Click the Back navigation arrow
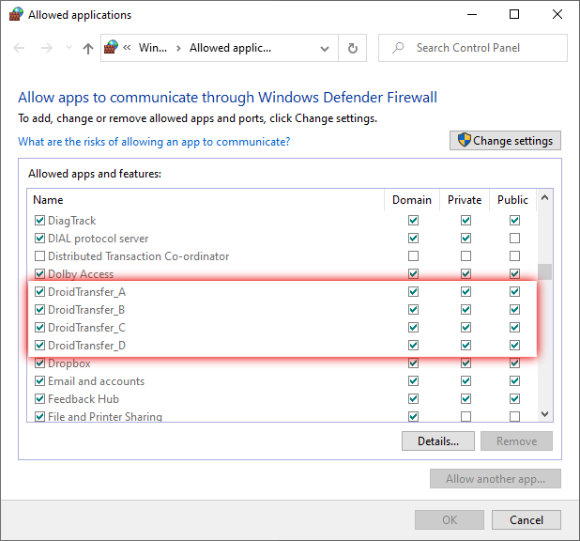This screenshot has height=541, width=580. click(19, 48)
